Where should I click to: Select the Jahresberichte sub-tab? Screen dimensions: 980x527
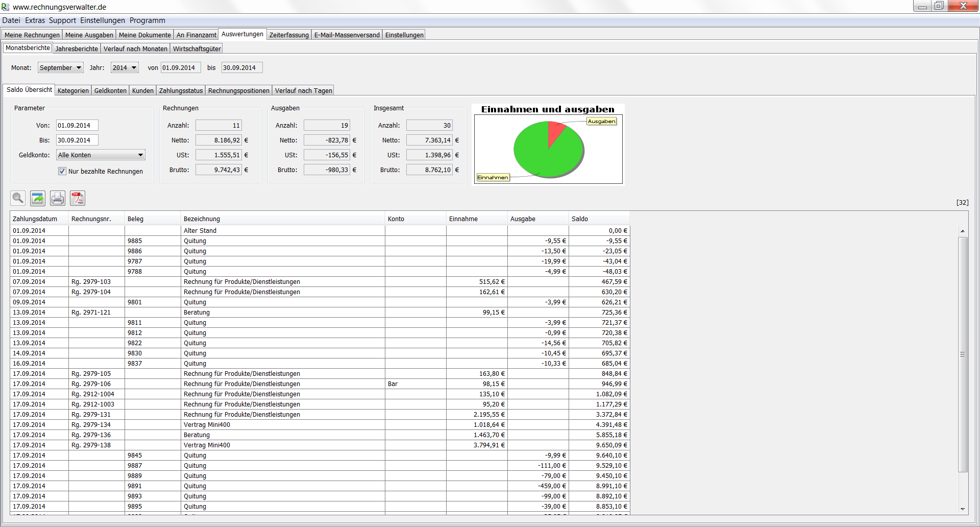click(x=77, y=49)
